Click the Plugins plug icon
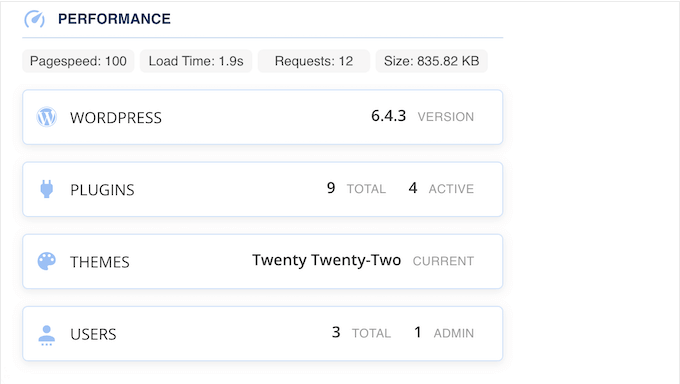Screen dimensions: 680x384 click(x=46, y=189)
